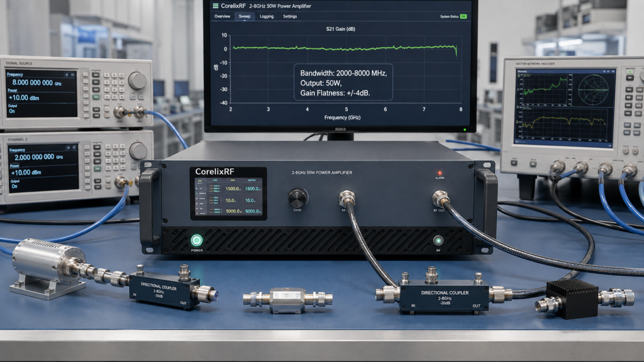Click the "S21 Gain (dB)" chart title
This screenshot has height=362, width=644.
click(340, 29)
